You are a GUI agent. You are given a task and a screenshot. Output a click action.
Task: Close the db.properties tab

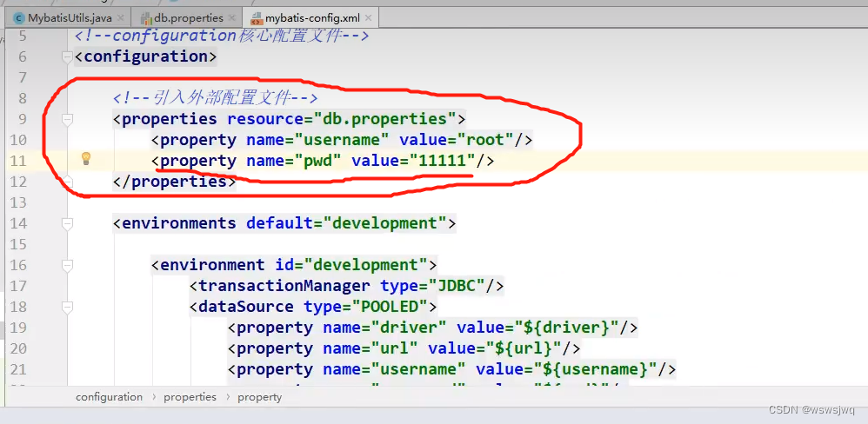click(x=233, y=18)
